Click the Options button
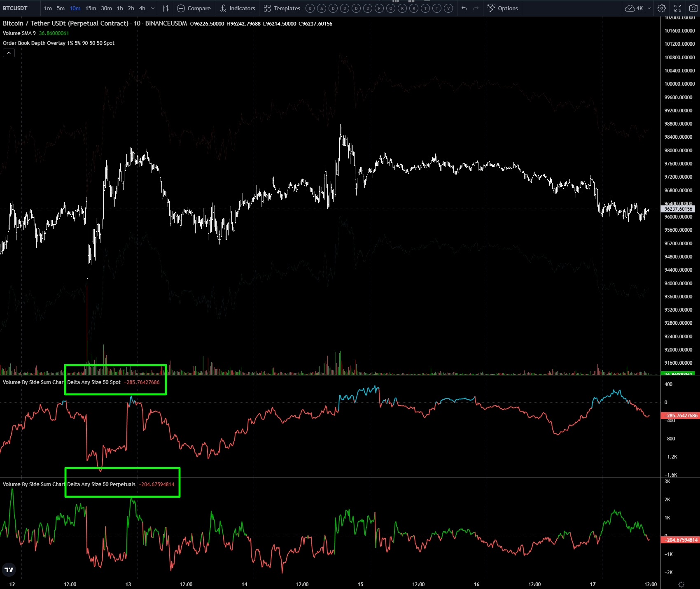 click(503, 8)
